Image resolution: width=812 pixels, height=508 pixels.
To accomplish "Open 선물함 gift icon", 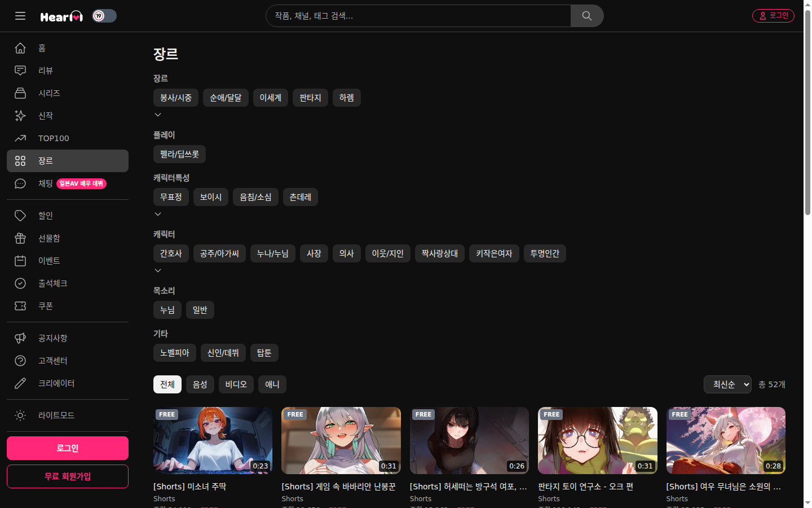I will pos(20,238).
